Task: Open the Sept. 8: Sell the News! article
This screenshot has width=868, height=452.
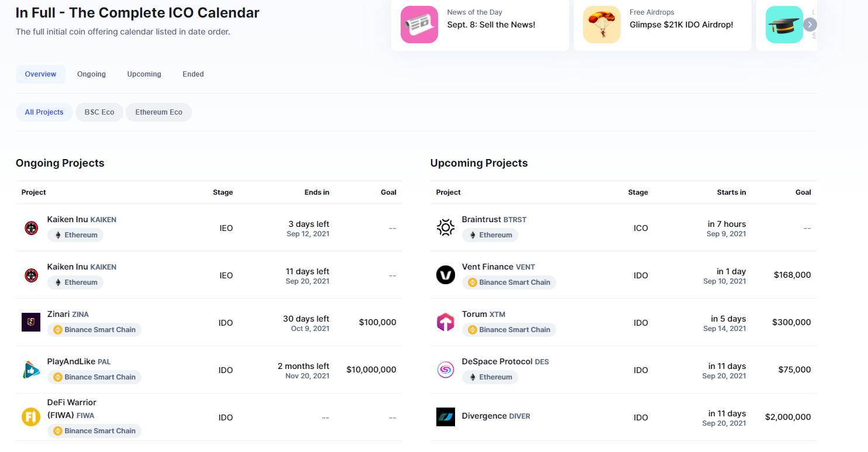Action: click(491, 25)
